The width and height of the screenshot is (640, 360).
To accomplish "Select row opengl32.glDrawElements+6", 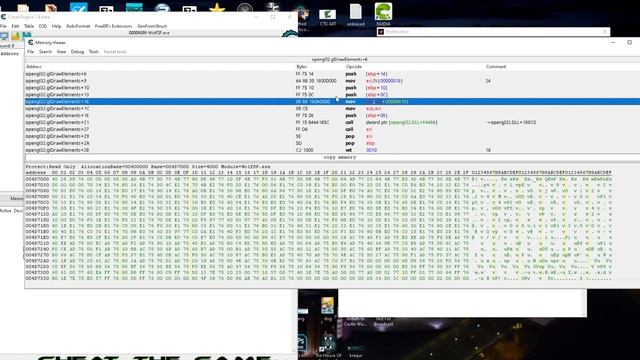I will pyautogui.click(x=332, y=74).
